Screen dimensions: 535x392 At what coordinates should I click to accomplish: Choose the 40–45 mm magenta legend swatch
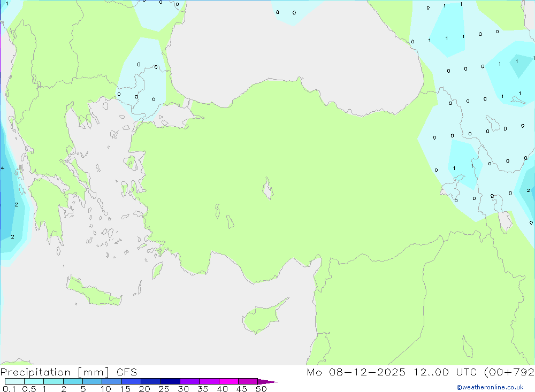(x=228, y=381)
